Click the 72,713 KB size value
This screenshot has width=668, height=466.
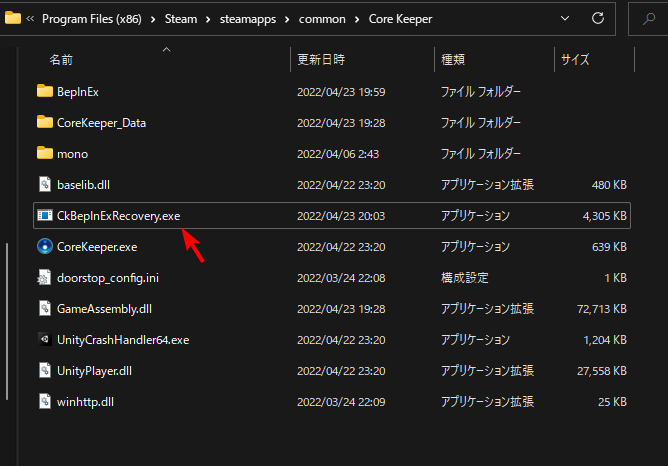(x=602, y=309)
